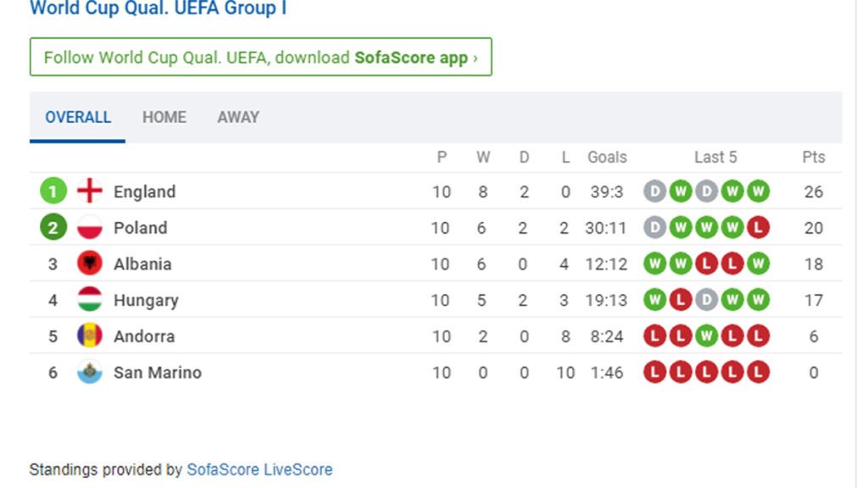Click Poland's most recent red loss indicator
This screenshot has width=868, height=488.
(x=759, y=228)
